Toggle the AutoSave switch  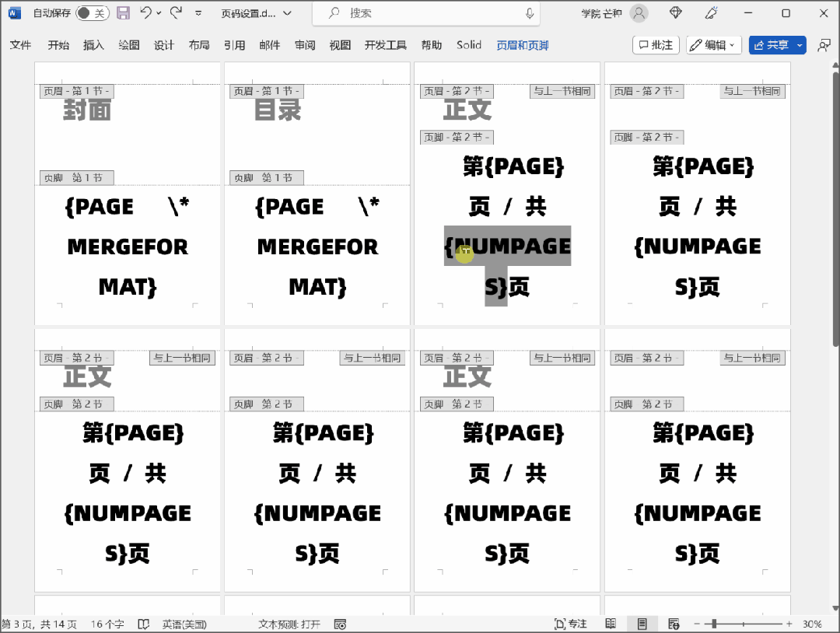pos(92,13)
